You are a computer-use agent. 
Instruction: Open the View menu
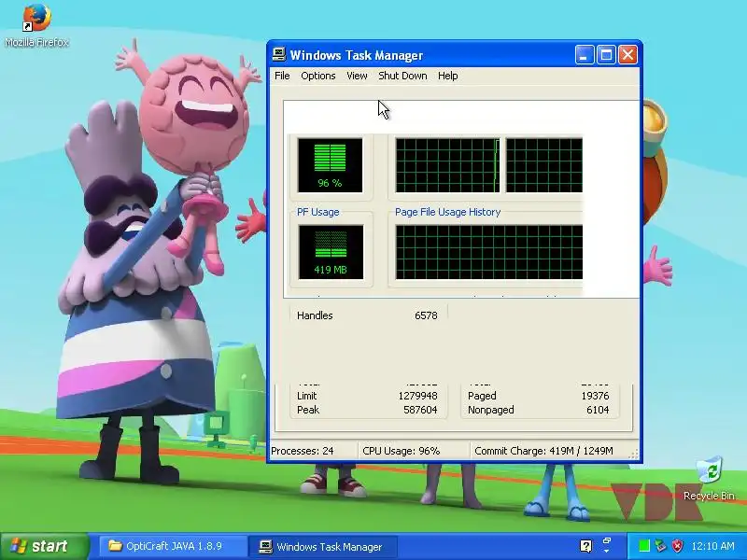(x=357, y=76)
